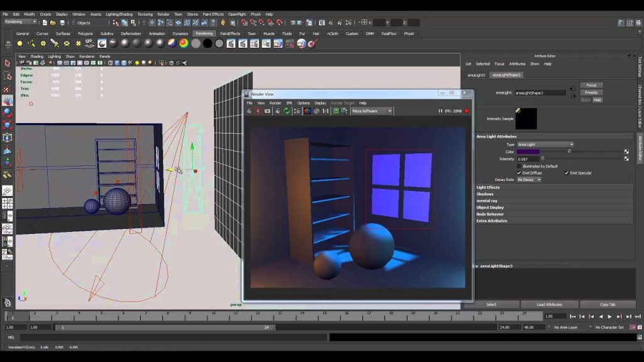
Task: Expand the Node Behavior section
Action: 555,214
